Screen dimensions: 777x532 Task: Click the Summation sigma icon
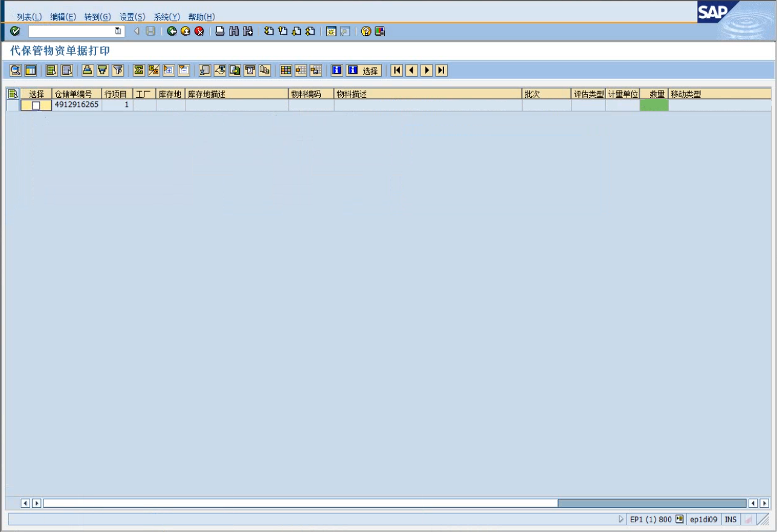click(139, 71)
